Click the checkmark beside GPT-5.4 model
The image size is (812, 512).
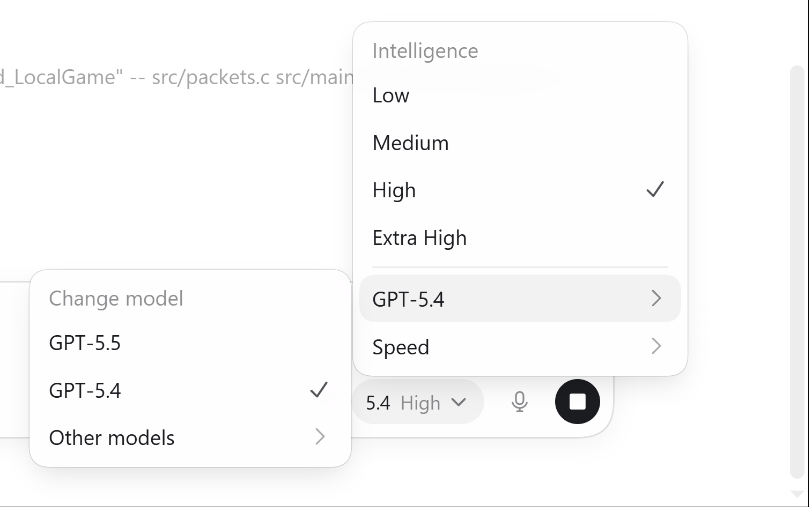point(319,390)
